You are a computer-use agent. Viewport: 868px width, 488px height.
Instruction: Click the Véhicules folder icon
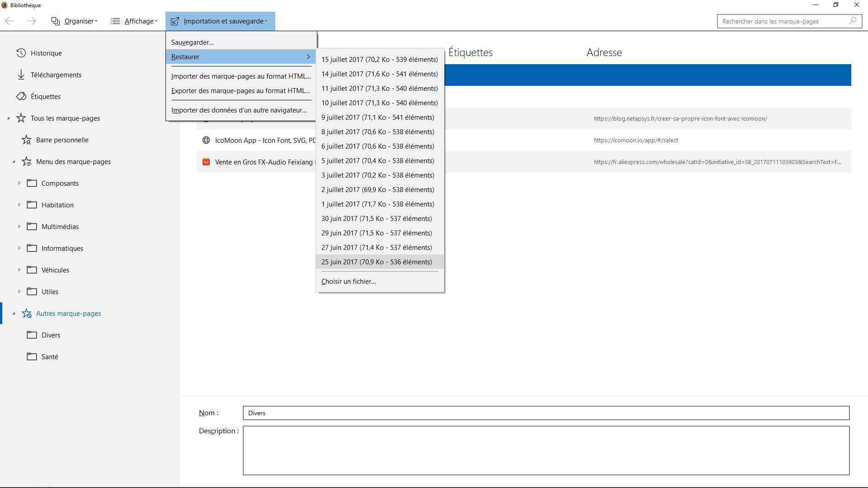pyautogui.click(x=32, y=270)
